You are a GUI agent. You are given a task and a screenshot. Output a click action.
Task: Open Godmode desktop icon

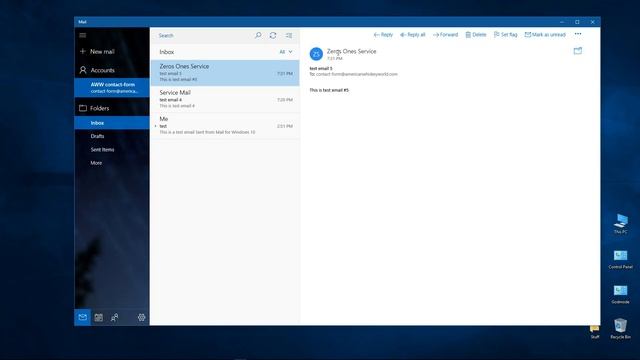pyautogui.click(x=620, y=294)
